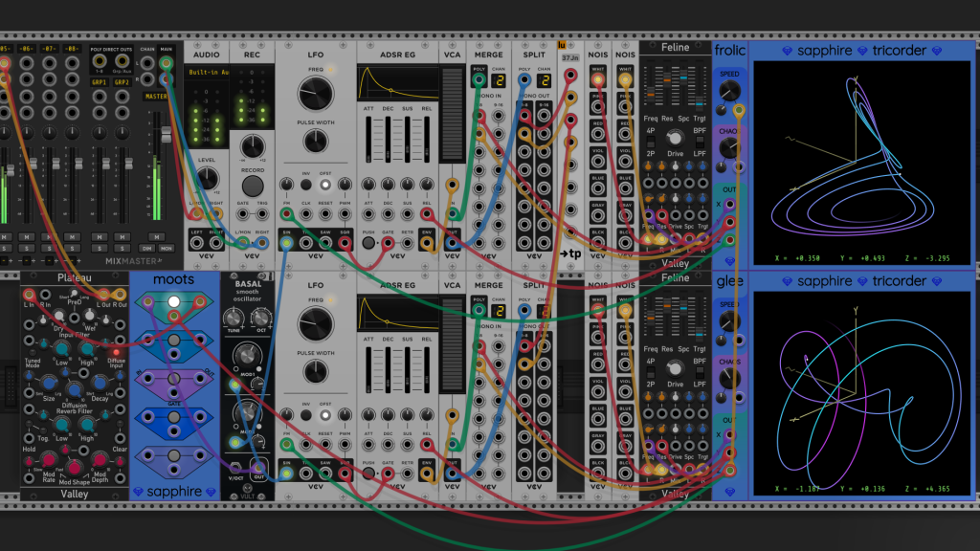Screen dimensions: 980x551
Task: Click the Plateau Mod Rate knob
Action: point(49,462)
